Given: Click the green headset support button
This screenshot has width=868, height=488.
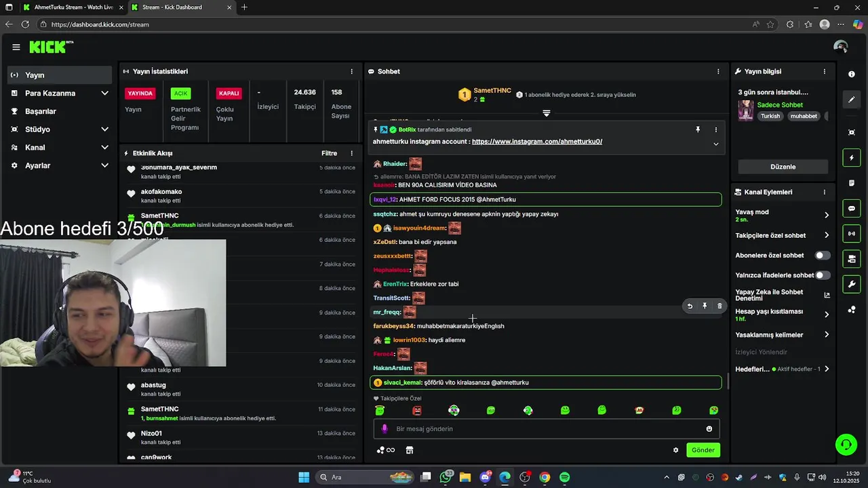Looking at the screenshot, I should [846, 445].
